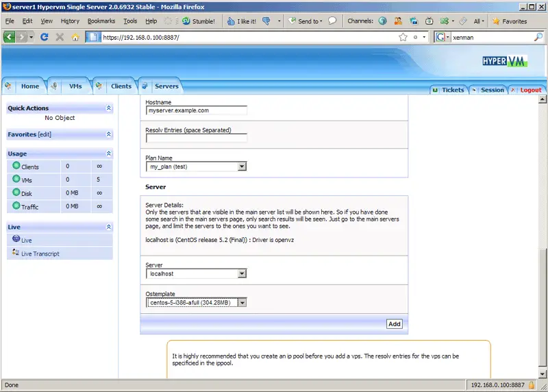This screenshot has width=548, height=392.
Task: Click the HyperVM logo
Action: tap(504, 61)
